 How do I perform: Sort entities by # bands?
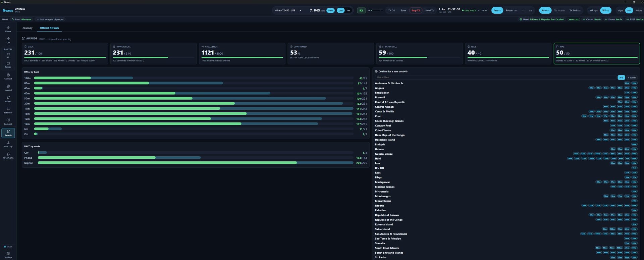tap(632, 77)
